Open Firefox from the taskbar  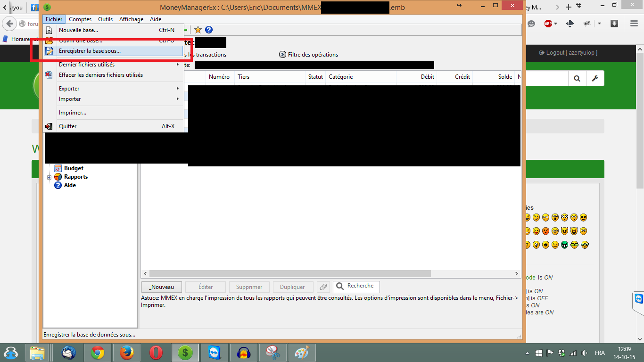point(126,353)
